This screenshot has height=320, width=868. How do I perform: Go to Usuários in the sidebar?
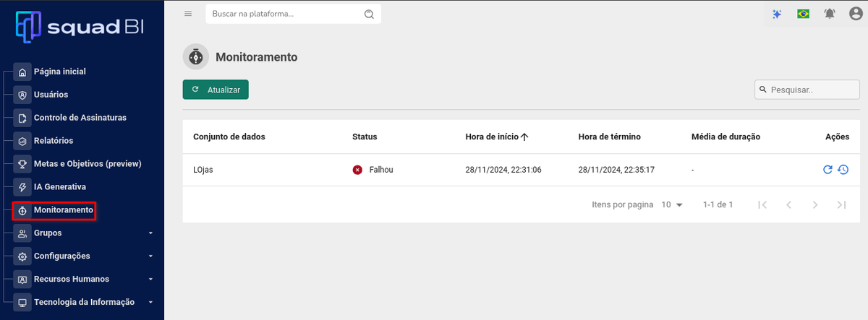pos(51,95)
